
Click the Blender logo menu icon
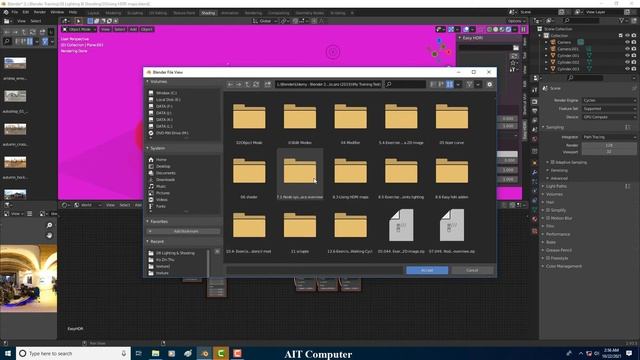(6, 12)
